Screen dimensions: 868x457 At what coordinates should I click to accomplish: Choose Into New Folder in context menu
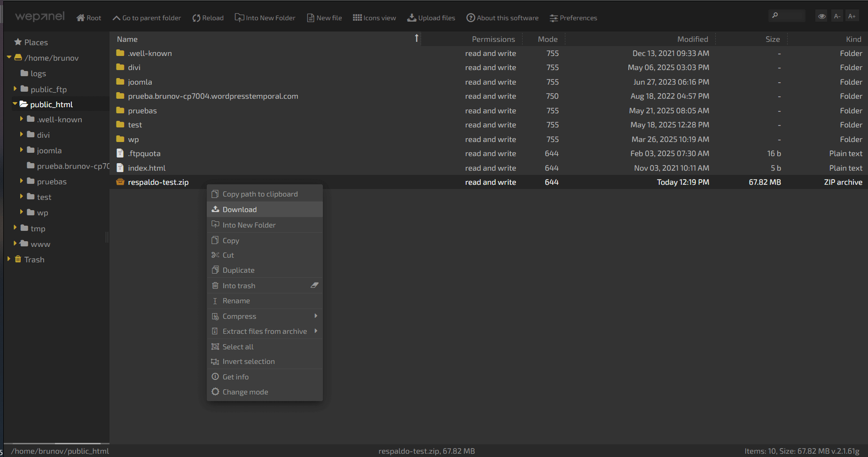(x=265, y=225)
